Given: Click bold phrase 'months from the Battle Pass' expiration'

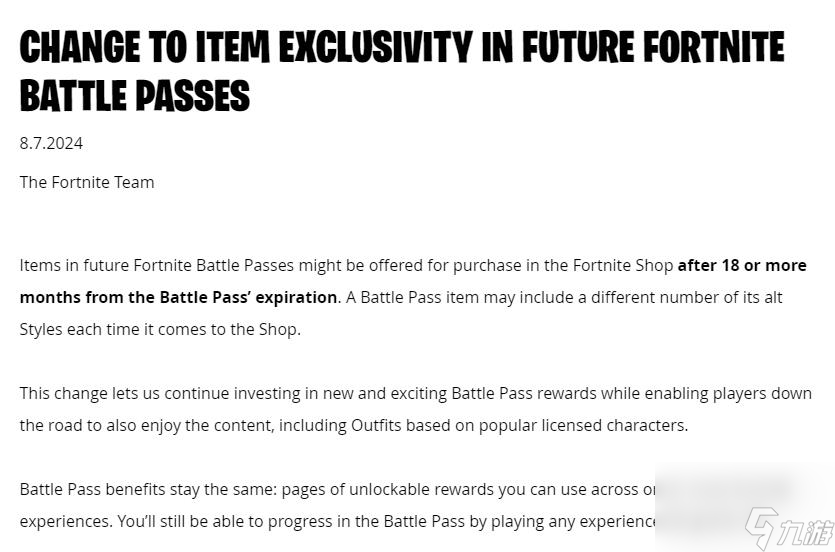Looking at the screenshot, I should 178,297.
